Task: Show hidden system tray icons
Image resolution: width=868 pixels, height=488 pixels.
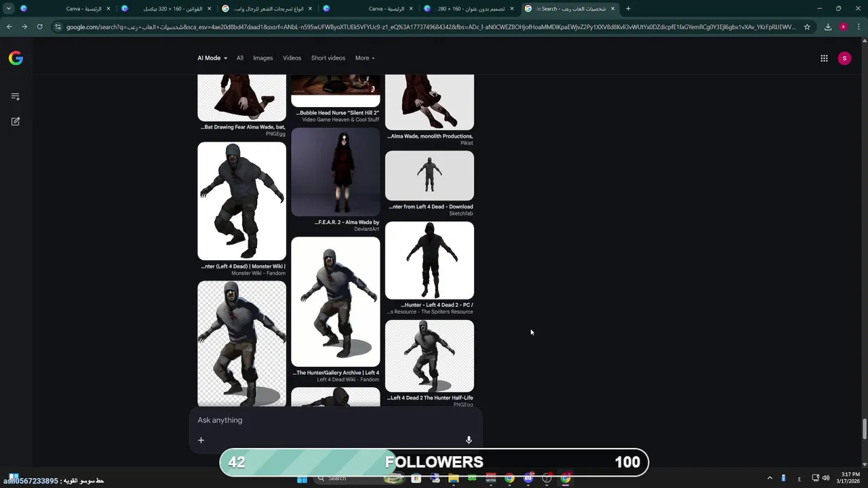Action: click(770, 479)
